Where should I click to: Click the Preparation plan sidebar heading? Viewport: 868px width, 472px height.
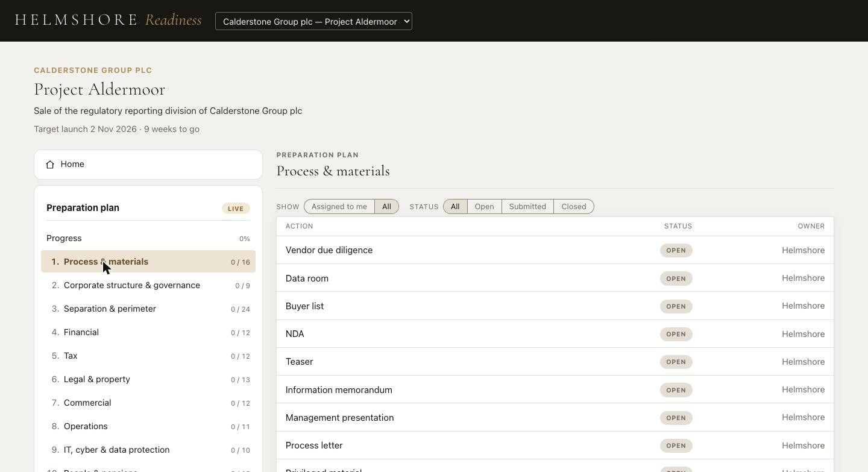(83, 208)
